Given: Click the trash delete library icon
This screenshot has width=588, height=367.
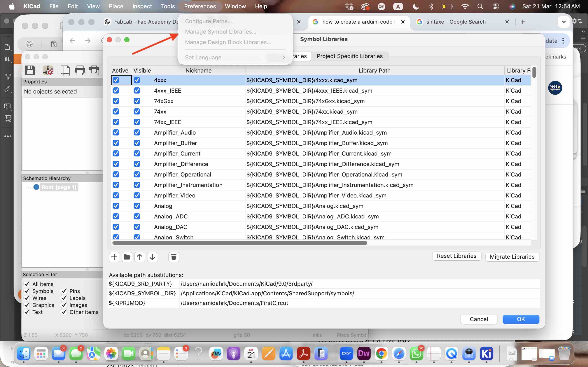Looking at the screenshot, I should coord(173,257).
